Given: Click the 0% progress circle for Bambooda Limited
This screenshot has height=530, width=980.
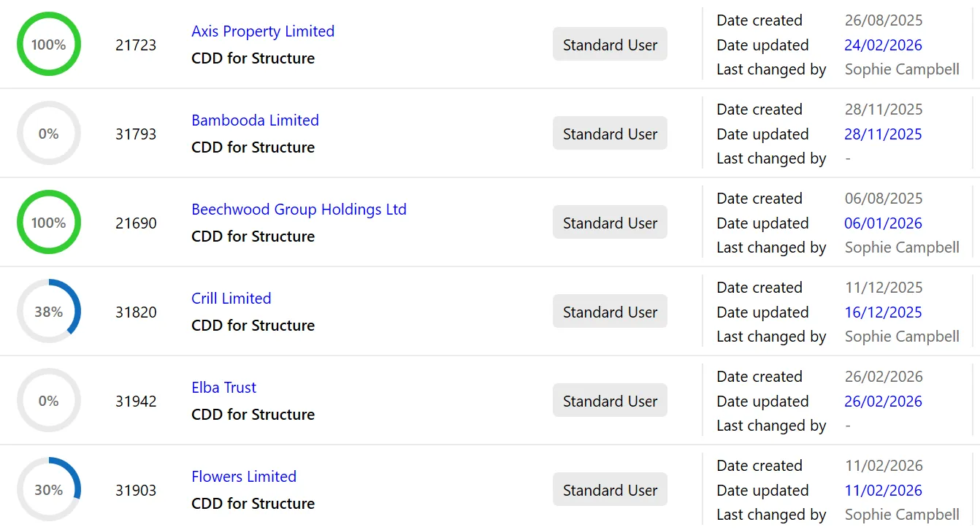Looking at the screenshot, I should pyautogui.click(x=48, y=133).
